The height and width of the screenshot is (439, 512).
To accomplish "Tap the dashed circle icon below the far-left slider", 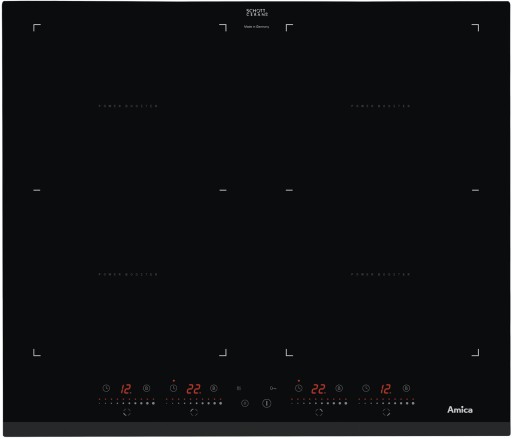I will coord(127,412).
